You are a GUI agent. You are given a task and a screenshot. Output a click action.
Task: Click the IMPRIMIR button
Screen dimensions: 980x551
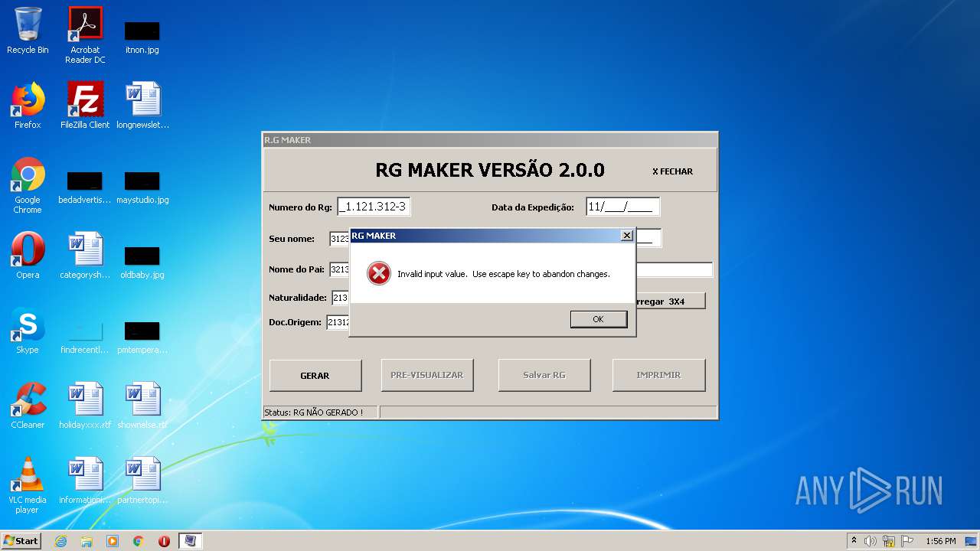point(658,376)
